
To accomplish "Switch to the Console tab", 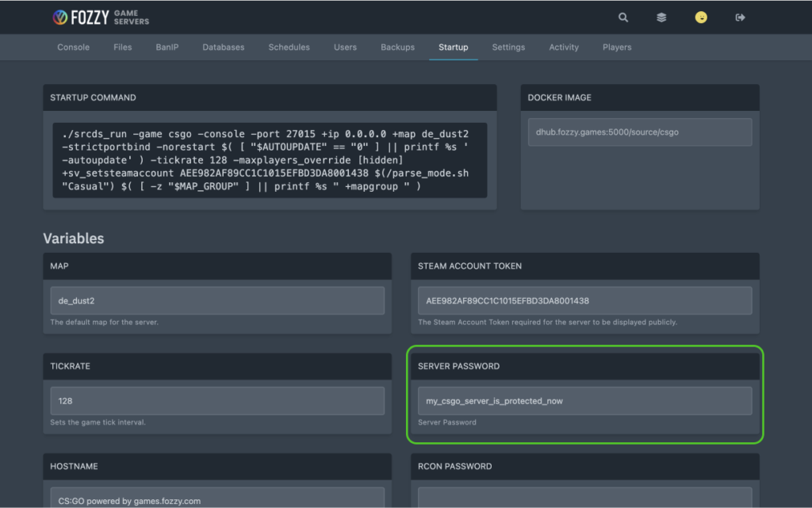I will (73, 47).
